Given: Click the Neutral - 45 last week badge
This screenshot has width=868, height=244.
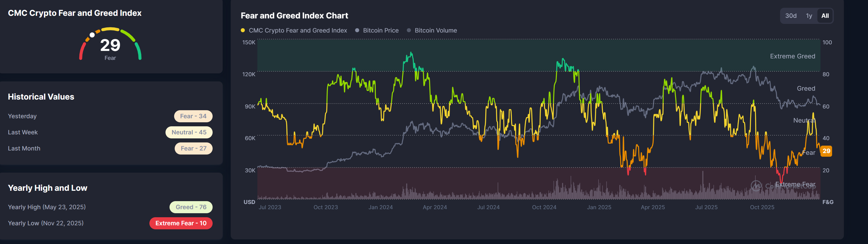Looking at the screenshot, I should pyautogui.click(x=189, y=132).
